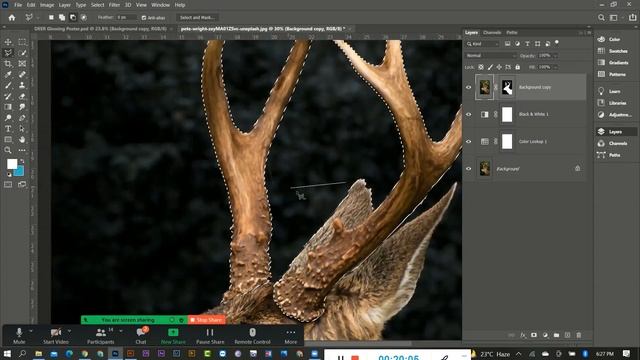Select the Eraser tool
The width and height of the screenshot is (640, 360).
[x=22, y=96]
